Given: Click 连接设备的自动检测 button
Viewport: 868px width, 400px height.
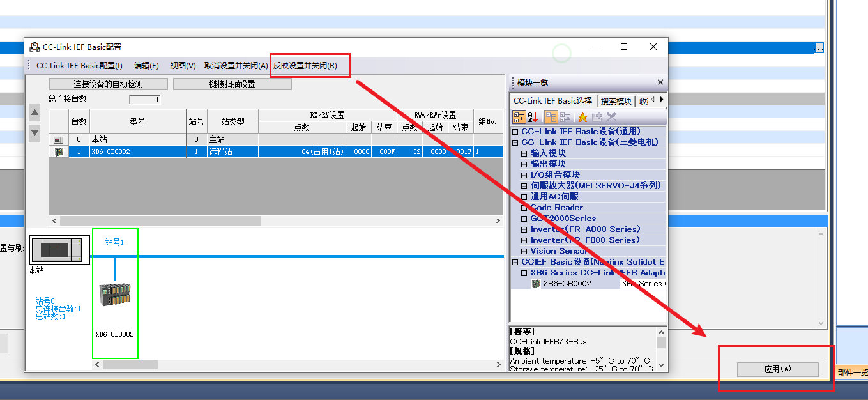Looking at the screenshot, I should pos(109,84).
